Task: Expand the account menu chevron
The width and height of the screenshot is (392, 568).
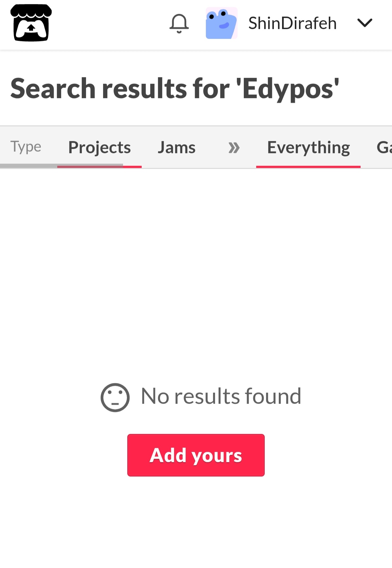Action: point(365,23)
